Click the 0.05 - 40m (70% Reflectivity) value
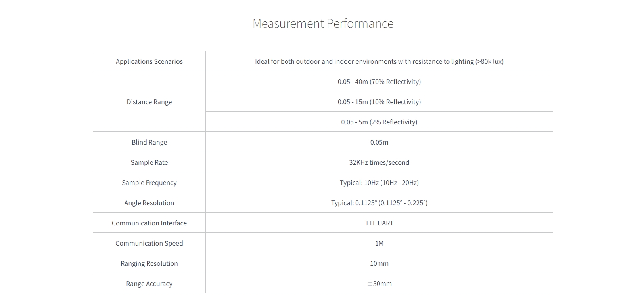Viewport: 644px width, 301px height. point(379,82)
